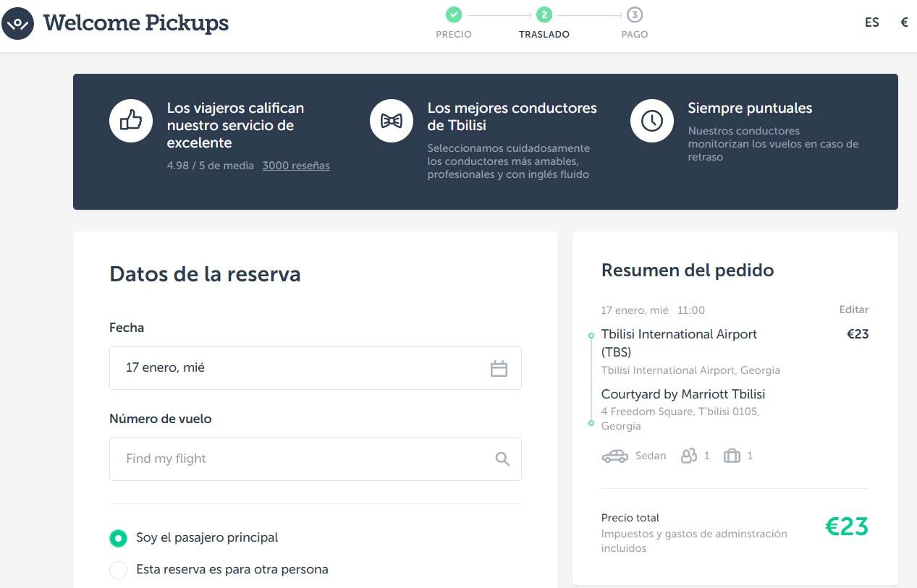This screenshot has width=917, height=588.
Task: Click the Datos de la reserva heading
Action: (x=205, y=274)
